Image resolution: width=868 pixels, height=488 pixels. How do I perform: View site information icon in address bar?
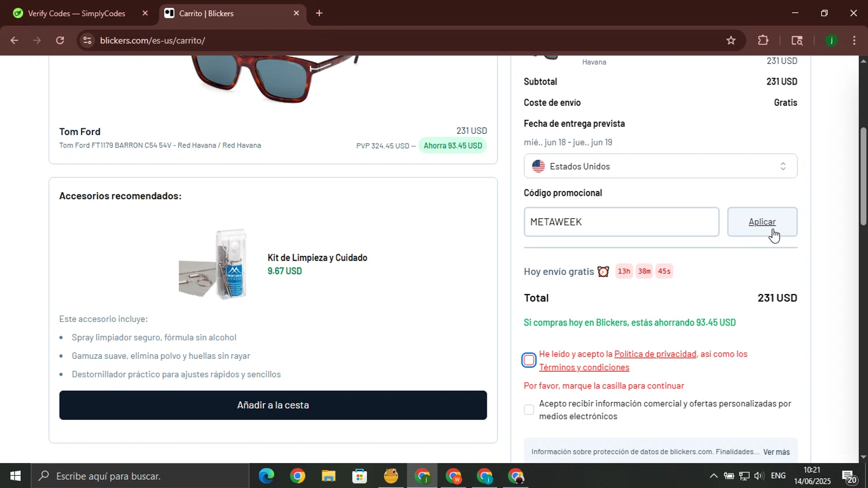coord(87,41)
